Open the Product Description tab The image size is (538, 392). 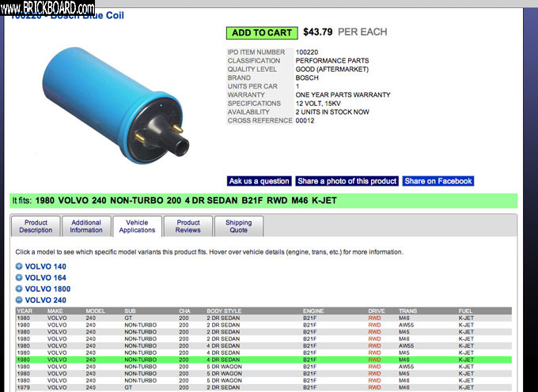pos(36,227)
